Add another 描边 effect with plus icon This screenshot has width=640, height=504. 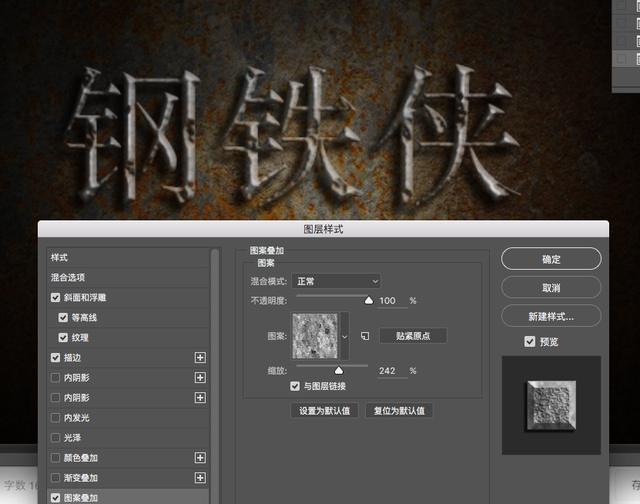click(200, 358)
